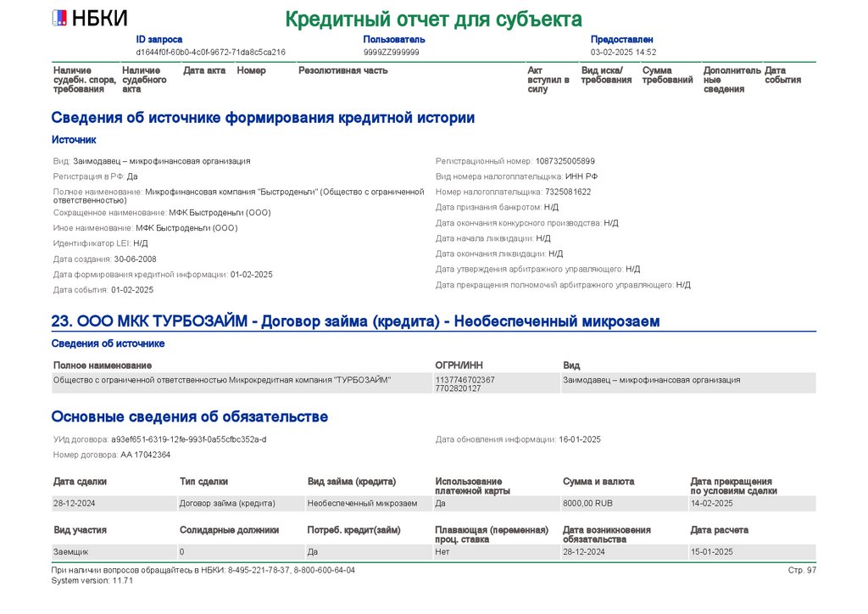The width and height of the screenshot is (868, 614).
Task: Click INN value 7702820127
Action: click(458, 388)
